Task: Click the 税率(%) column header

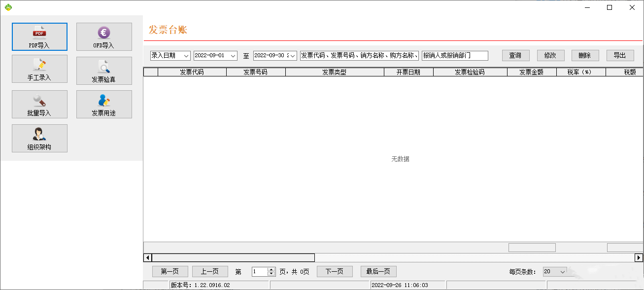Action: point(581,72)
